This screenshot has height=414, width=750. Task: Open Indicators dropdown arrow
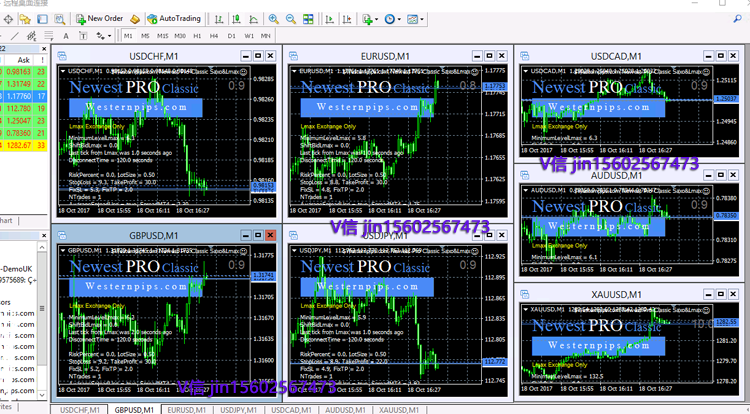pyautogui.click(x=376, y=20)
